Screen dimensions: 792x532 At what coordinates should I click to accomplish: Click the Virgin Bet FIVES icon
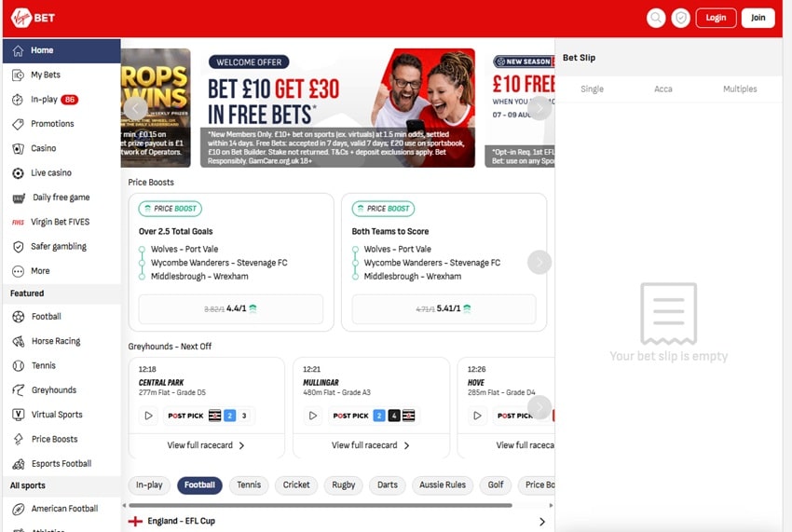click(19, 223)
